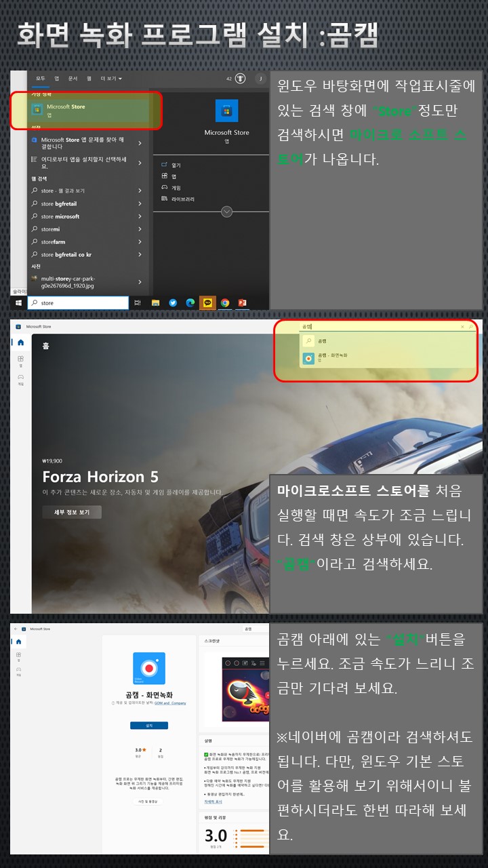Viewport: 488px width, 868px height.
Task: Select the '곰캠 - 화면녹화' app suggestion
Action: [387, 357]
